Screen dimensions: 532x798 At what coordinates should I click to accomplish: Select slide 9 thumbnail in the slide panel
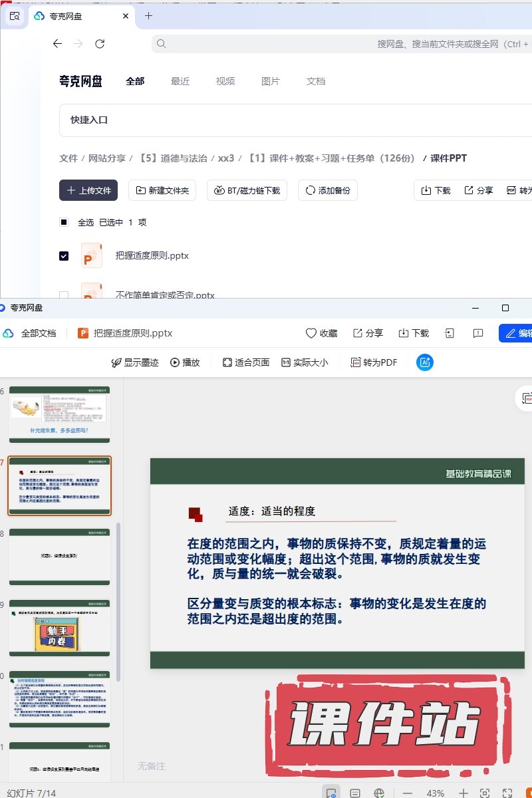[x=59, y=628]
